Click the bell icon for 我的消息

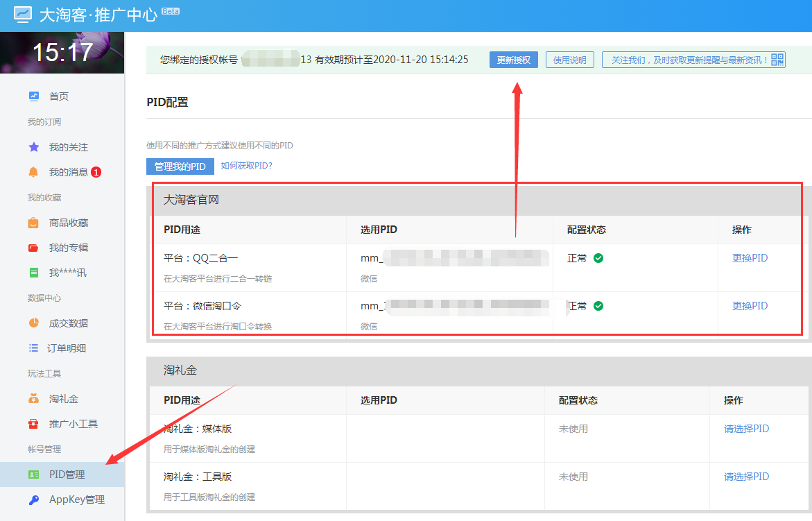tap(34, 172)
